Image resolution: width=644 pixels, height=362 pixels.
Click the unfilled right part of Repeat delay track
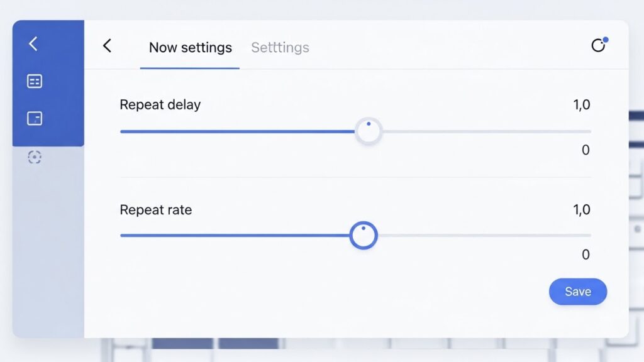coord(484,131)
